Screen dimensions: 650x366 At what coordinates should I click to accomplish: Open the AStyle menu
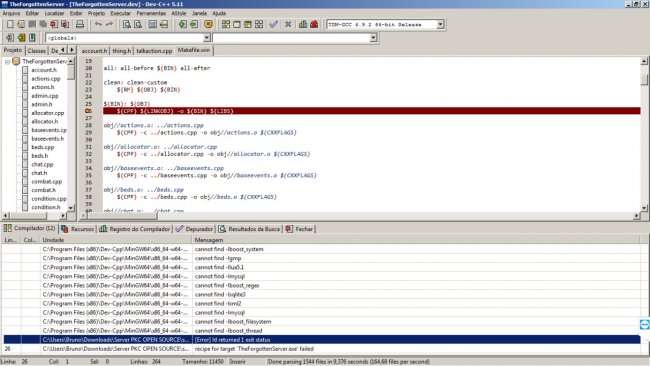click(179, 13)
